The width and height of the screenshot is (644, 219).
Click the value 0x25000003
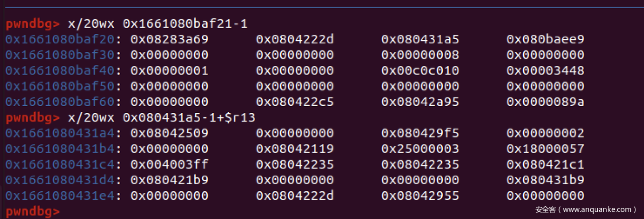[420, 149]
